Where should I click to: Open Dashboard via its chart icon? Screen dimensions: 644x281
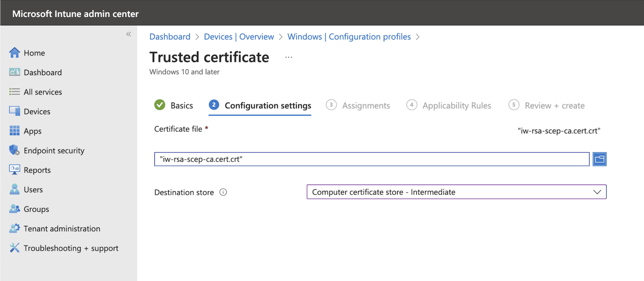(x=14, y=72)
